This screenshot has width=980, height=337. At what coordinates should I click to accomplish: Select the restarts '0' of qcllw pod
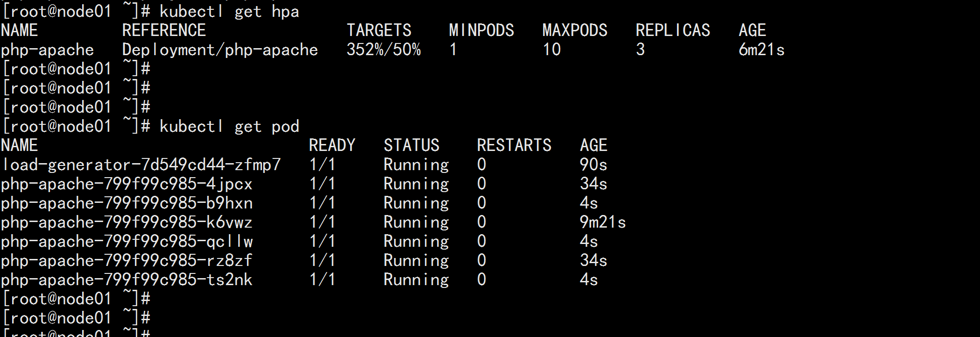pyautogui.click(x=481, y=241)
